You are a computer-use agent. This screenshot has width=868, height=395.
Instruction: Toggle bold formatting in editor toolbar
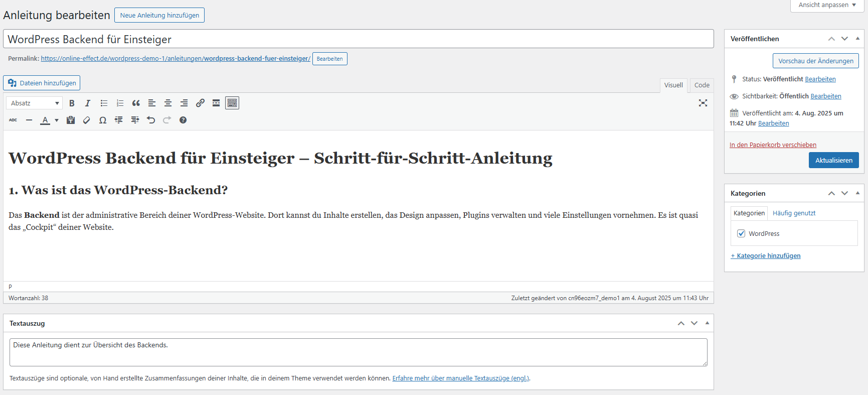tap(72, 103)
